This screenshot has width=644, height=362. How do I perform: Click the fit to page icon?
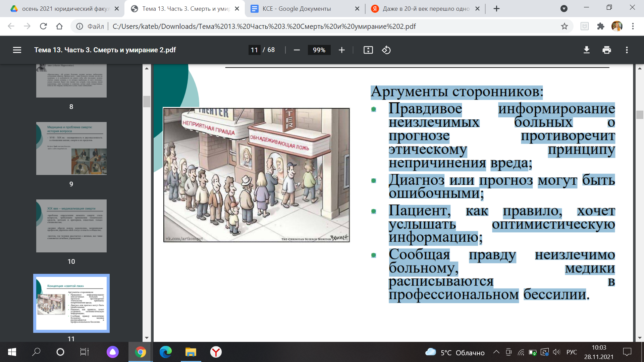coord(368,50)
